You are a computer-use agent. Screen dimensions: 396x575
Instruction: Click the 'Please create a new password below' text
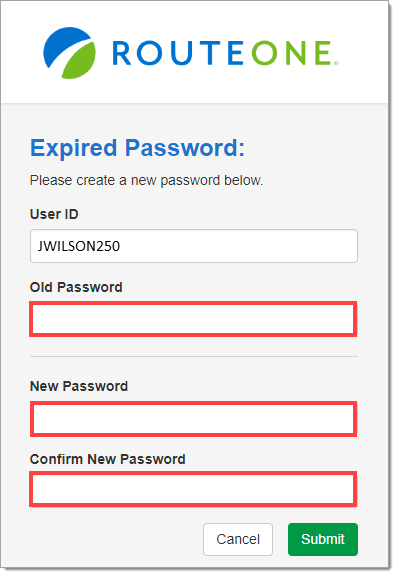(x=146, y=180)
